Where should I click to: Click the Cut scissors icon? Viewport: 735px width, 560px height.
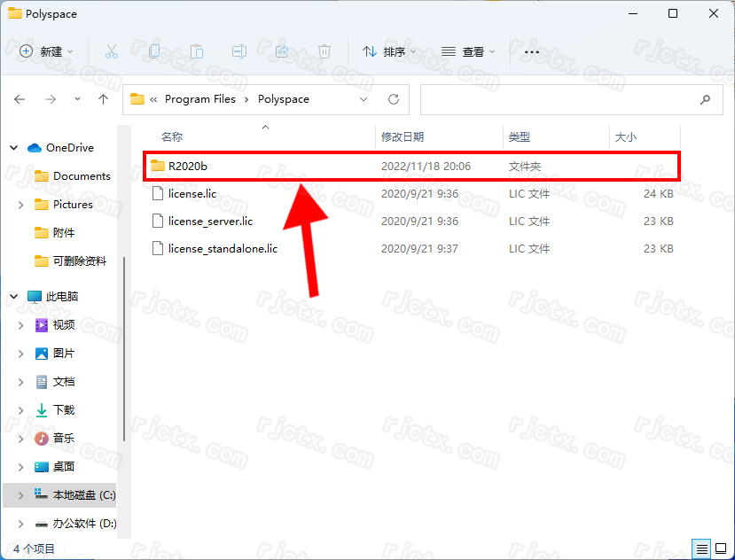click(112, 51)
